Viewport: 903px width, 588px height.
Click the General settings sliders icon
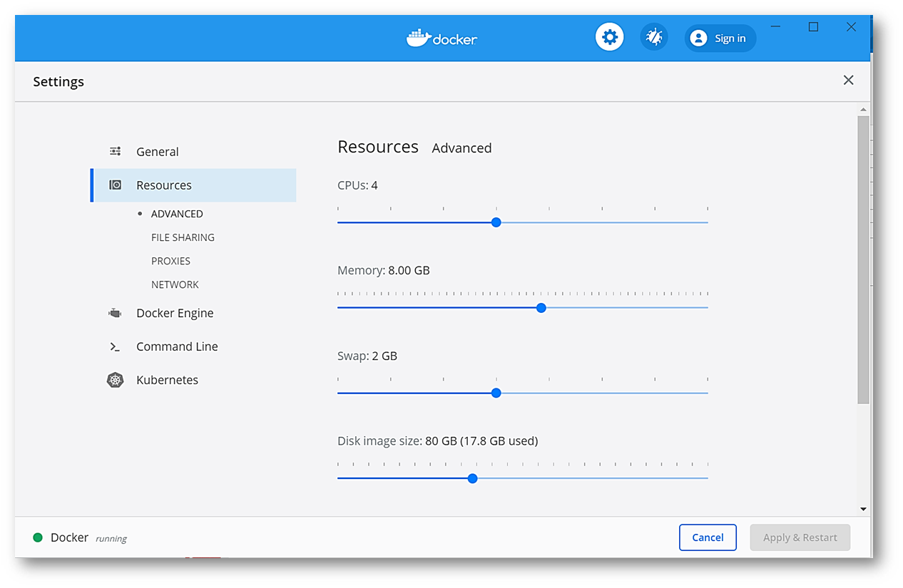click(115, 152)
